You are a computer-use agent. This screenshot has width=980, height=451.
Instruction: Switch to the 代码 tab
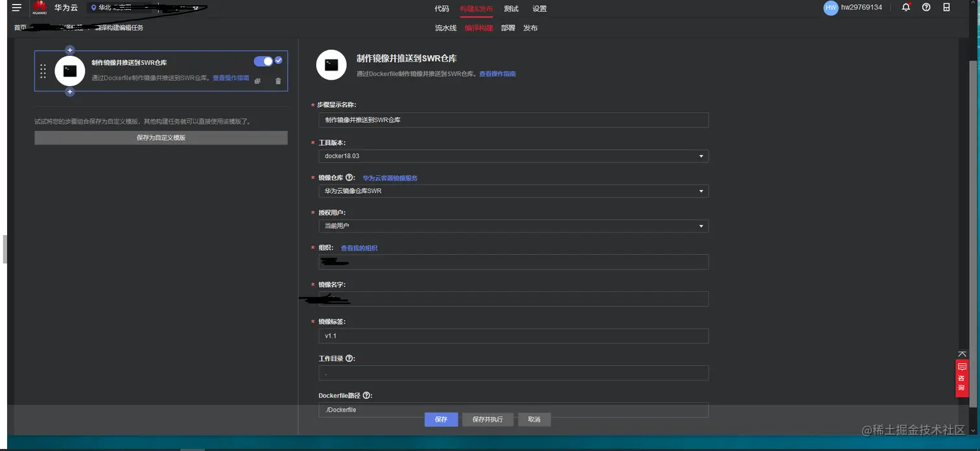442,8
